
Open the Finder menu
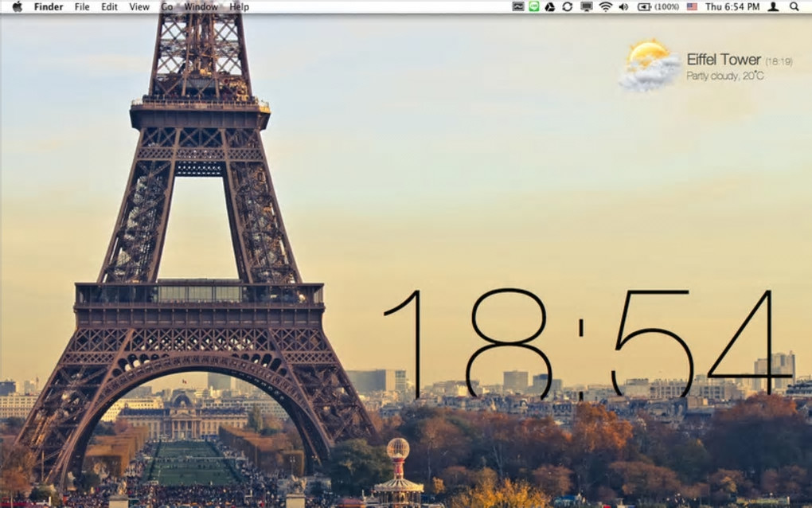pos(48,6)
